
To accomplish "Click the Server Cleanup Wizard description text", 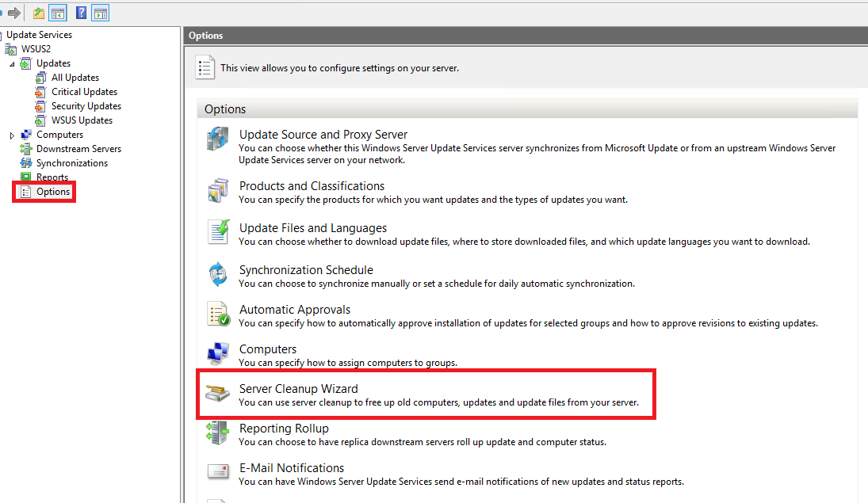I will [438, 402].
